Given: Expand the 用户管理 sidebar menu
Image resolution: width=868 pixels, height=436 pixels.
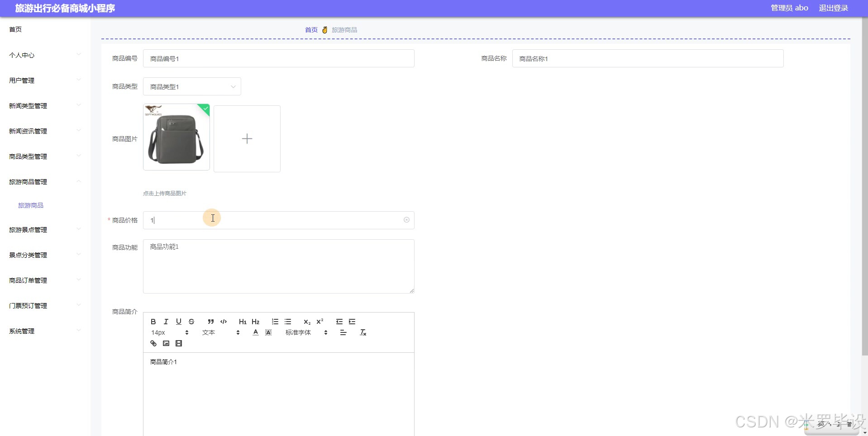Looking at the screenshot, I should (x=45, y=81).
